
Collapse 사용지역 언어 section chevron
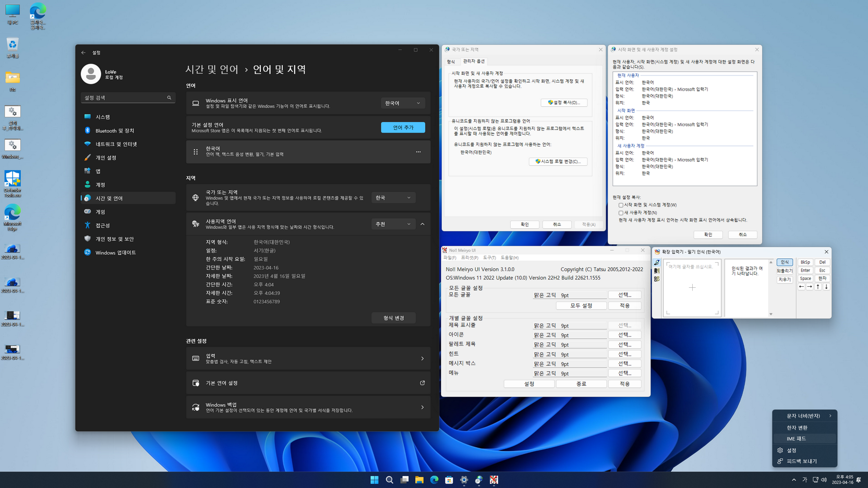coord(423,224)
